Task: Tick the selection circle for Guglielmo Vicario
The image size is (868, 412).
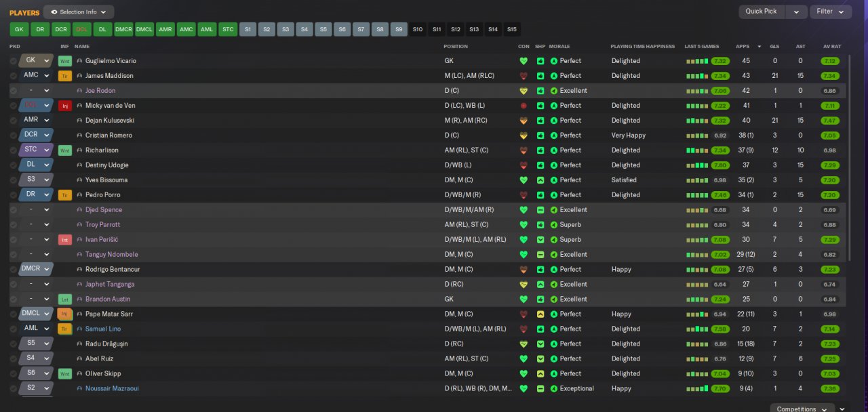Action: click(x=14, y=61)
